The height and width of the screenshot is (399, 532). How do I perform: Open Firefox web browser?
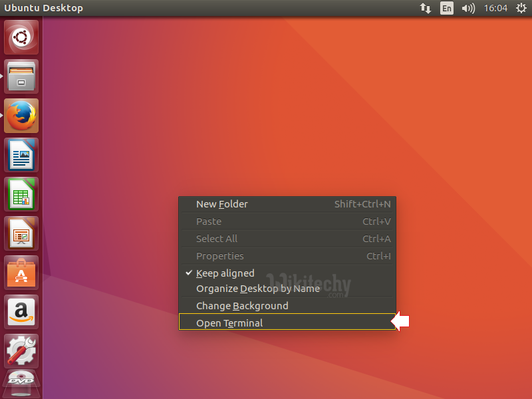click(x=21, y=116)
